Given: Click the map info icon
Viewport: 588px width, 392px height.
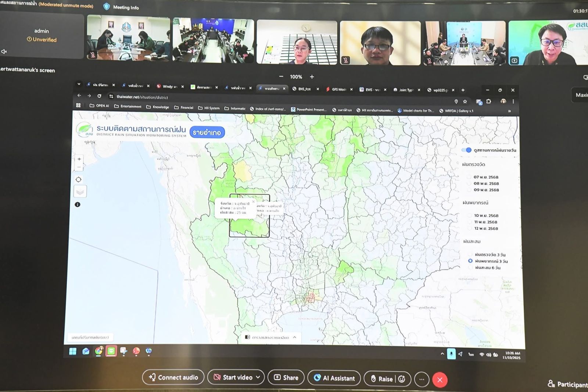Looking at the screenshot, I should click(x=78, y=204).
